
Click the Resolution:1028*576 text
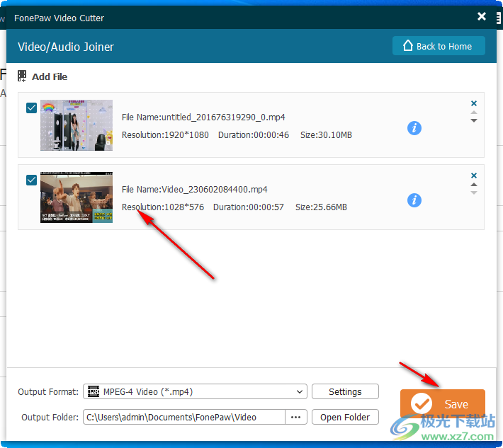[163, 207]
